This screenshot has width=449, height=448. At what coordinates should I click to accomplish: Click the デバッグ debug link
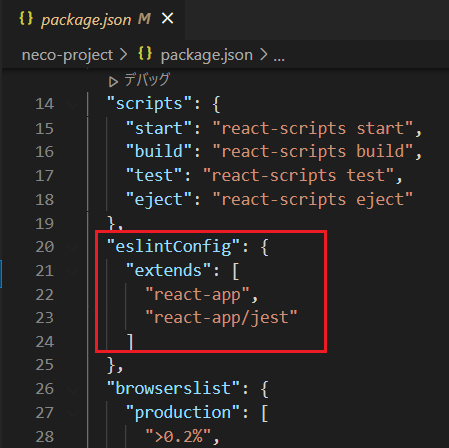(x=147, y=80)
